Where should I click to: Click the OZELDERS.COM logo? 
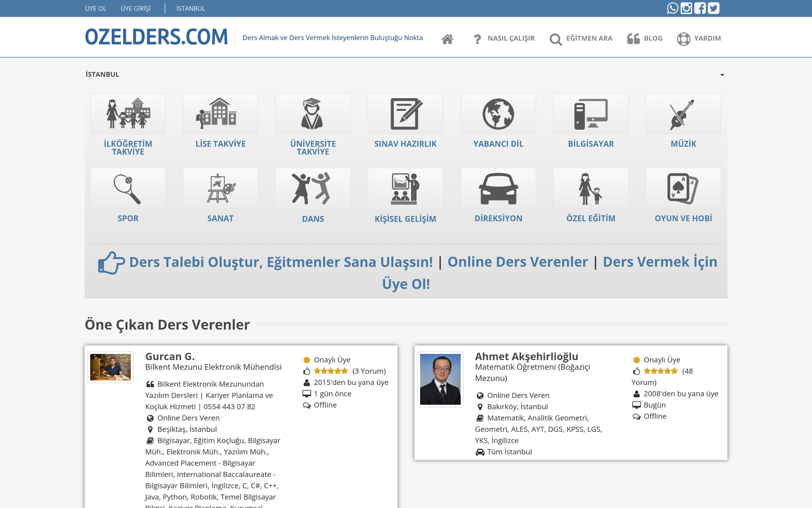156,37
